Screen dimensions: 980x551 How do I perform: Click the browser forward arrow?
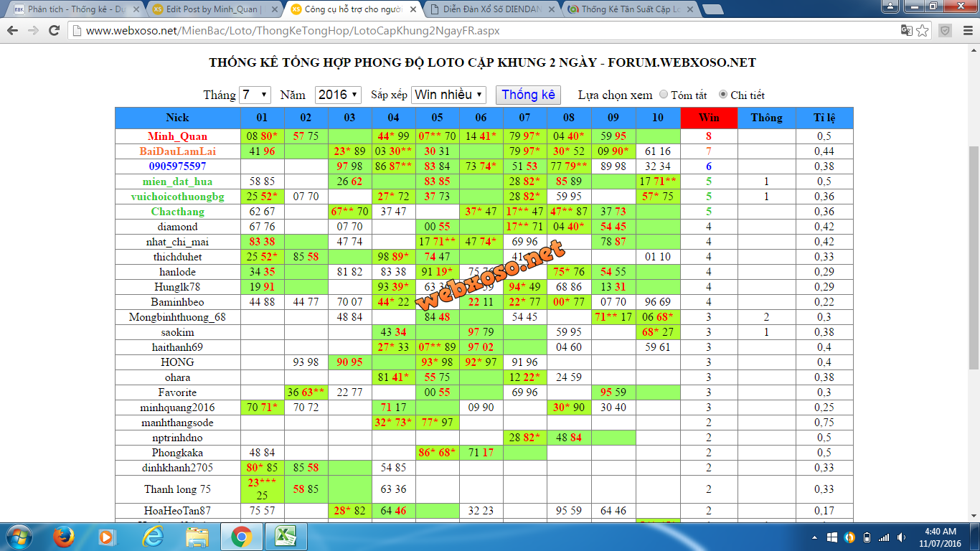click(x=34, y=31)
